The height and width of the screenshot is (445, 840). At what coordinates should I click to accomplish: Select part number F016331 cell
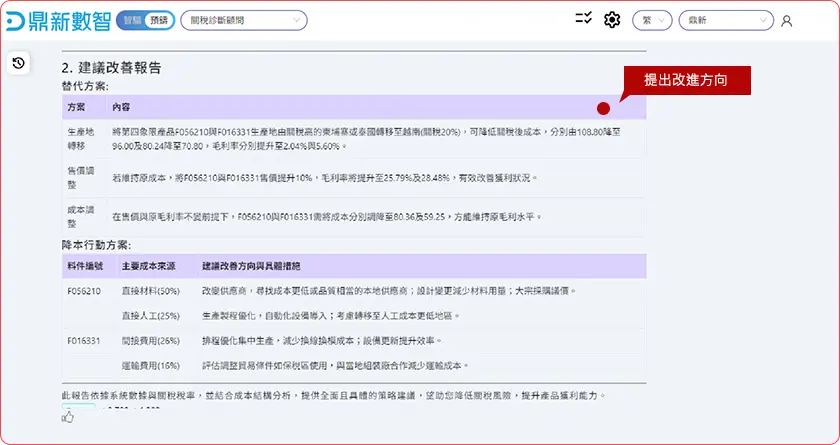[84, 341]
